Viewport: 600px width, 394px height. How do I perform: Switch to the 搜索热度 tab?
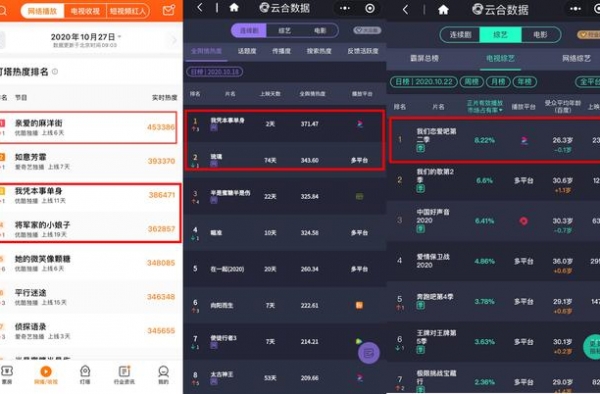(x=319, y=51)
